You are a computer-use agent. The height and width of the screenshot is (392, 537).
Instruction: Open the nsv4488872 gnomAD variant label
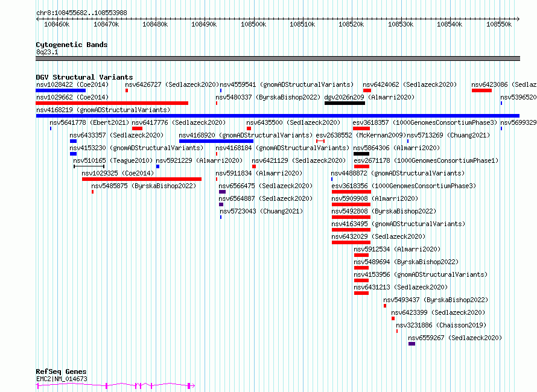point(398,173)
